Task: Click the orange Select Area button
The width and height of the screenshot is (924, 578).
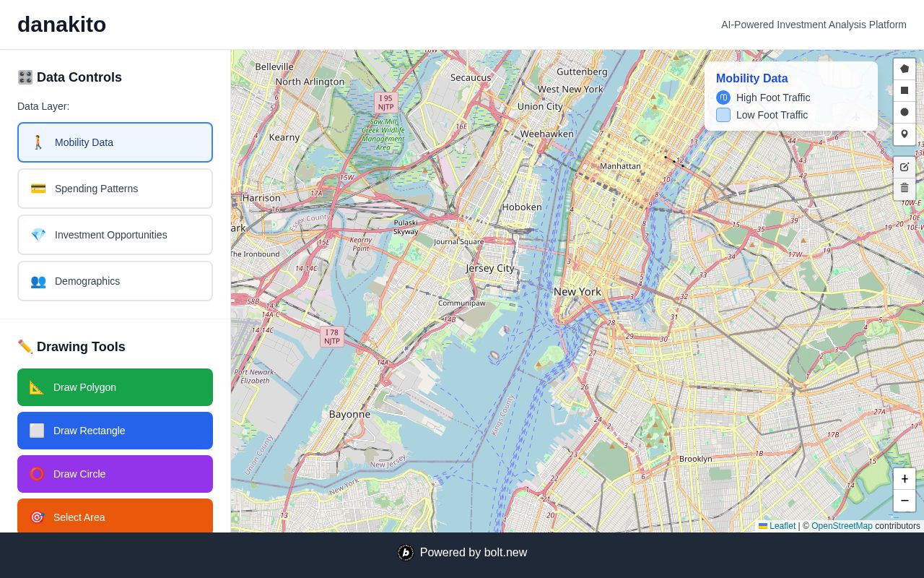Action: [115, 516]
